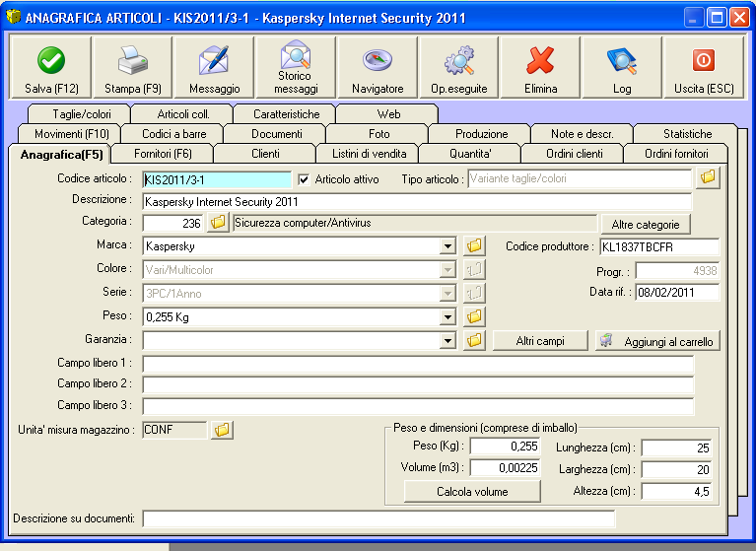
Task: Click the Altre categorie button
Action: 645,224
